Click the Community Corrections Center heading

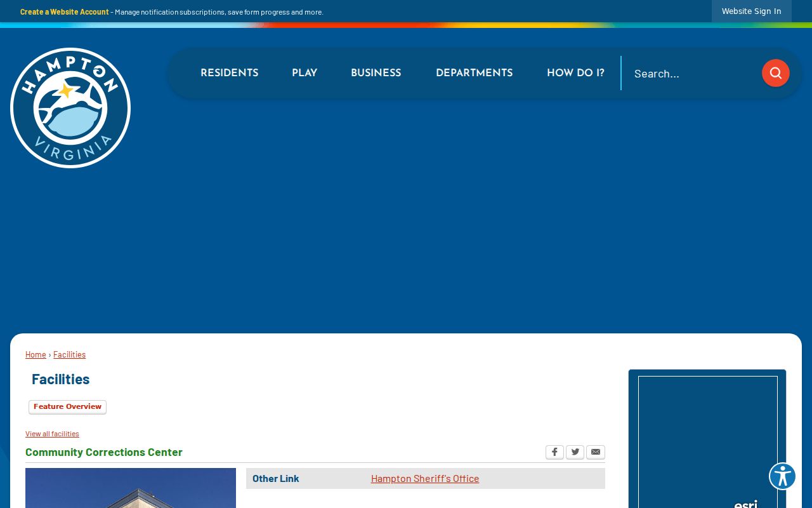(x=104, y=452)
